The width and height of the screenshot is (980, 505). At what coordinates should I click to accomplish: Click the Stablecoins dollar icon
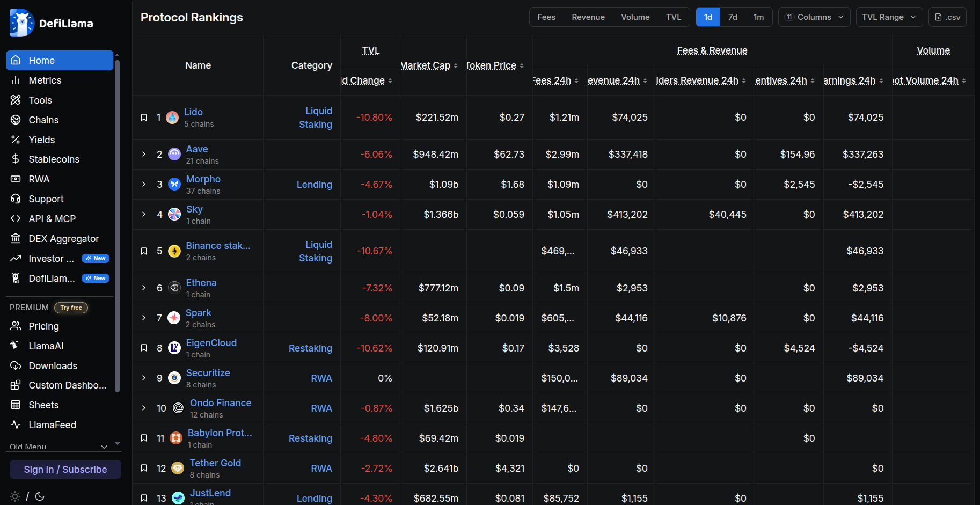pos(16,159)
